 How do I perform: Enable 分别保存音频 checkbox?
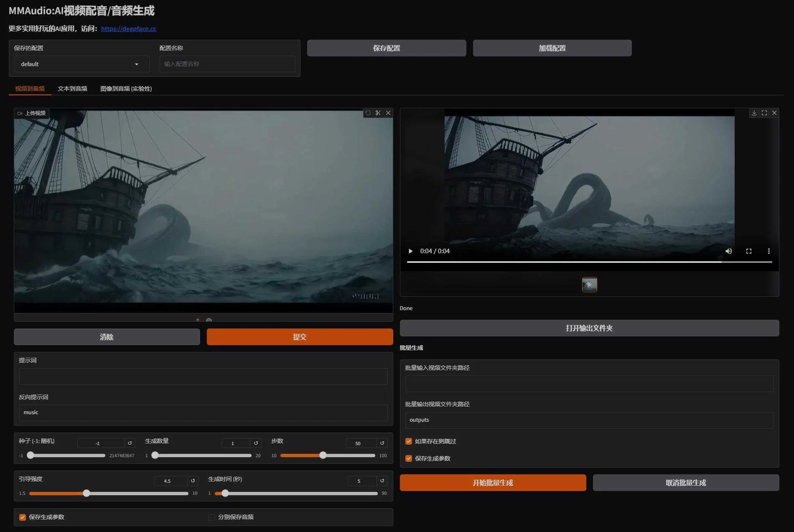pyautogui.click(x=212, y=517)
